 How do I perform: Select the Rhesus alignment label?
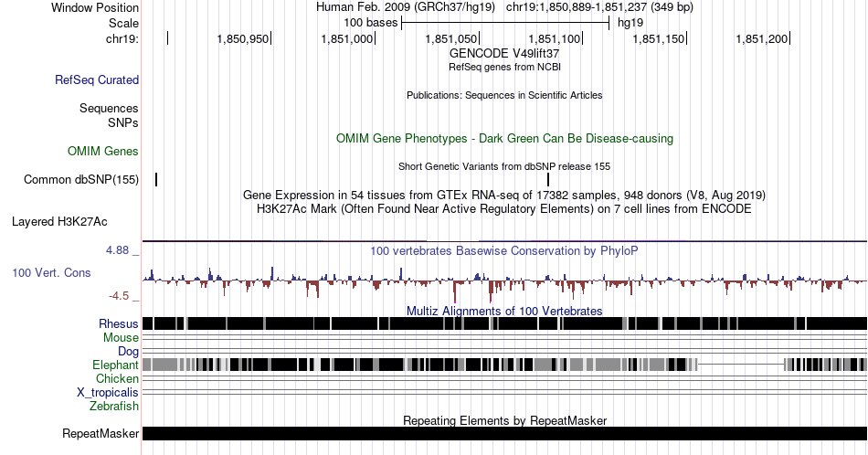[119, 323]
